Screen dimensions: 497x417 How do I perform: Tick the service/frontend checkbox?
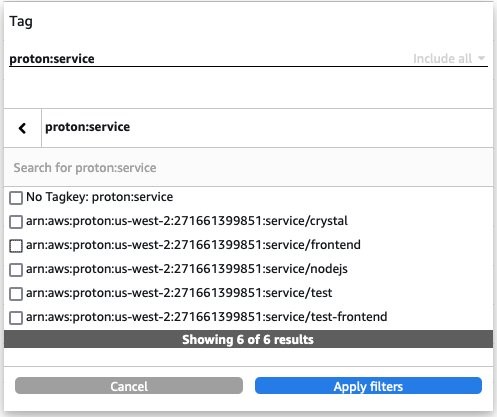16,246
